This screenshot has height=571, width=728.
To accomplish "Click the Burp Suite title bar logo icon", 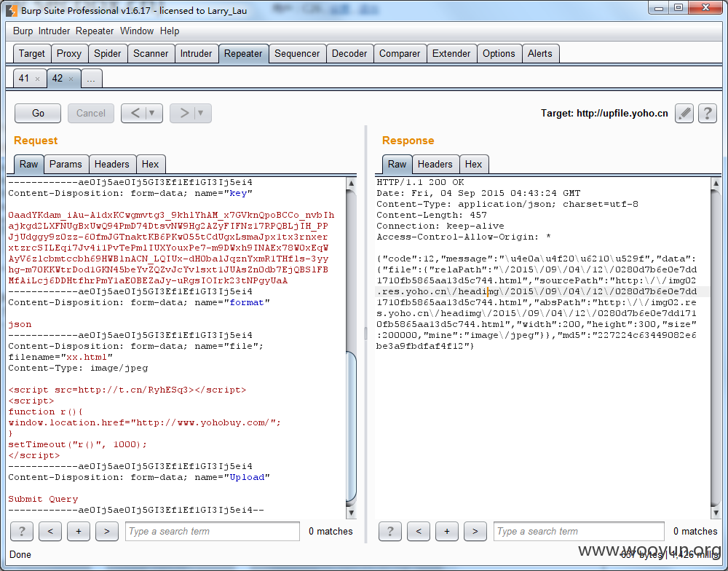I will [11, 10].
